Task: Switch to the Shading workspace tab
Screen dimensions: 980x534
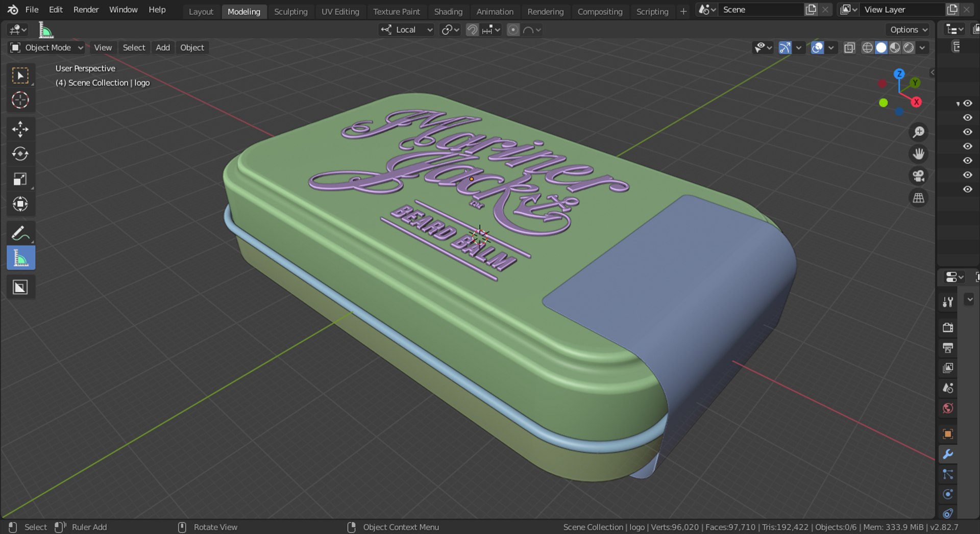Action: pos(448,12)
